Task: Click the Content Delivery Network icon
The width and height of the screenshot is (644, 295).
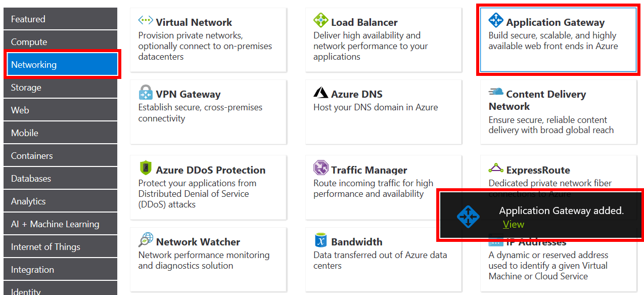Action: tap(496, 93)
